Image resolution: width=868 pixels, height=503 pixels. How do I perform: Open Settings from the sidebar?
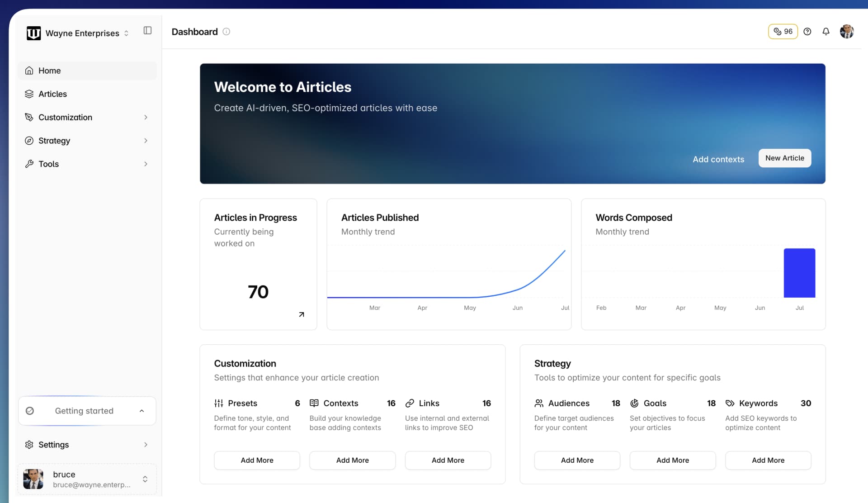pyautogui.click(x=53, y=445)
